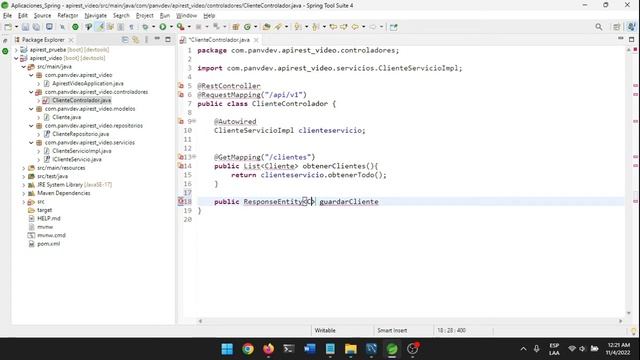
Task: Click Smart Insert in the status bar
Action: pyautogui.click(x=392, y=330)
